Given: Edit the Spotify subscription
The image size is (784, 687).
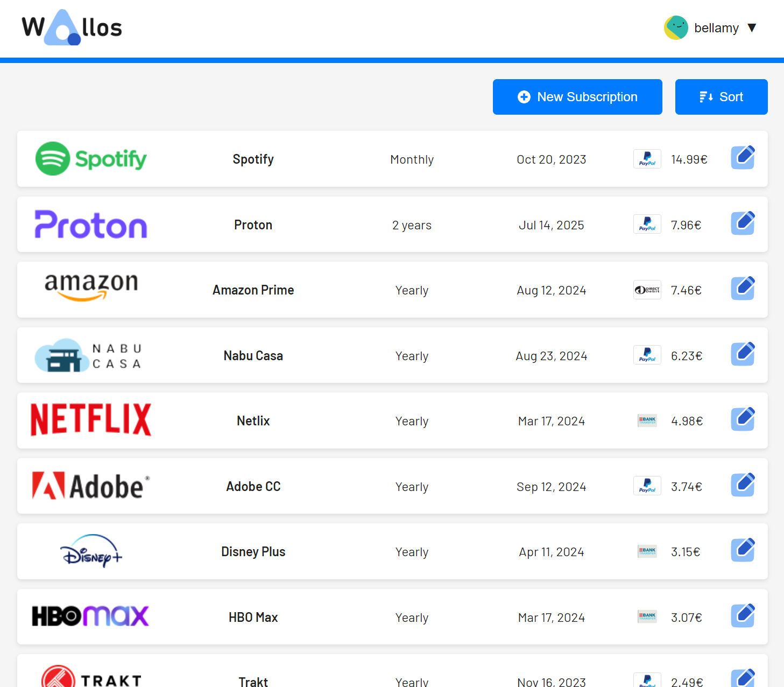Looking at the screenshot, I should point(743,157).
